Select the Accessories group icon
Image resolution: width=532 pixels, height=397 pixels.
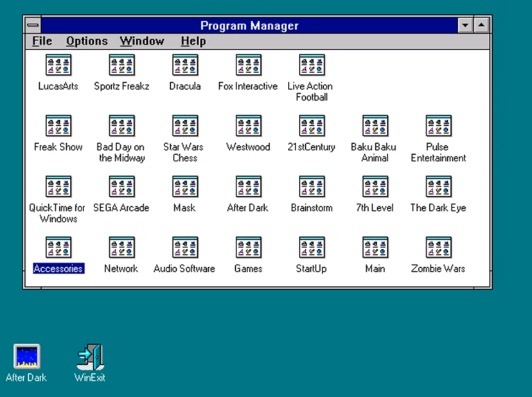(58, 247)
